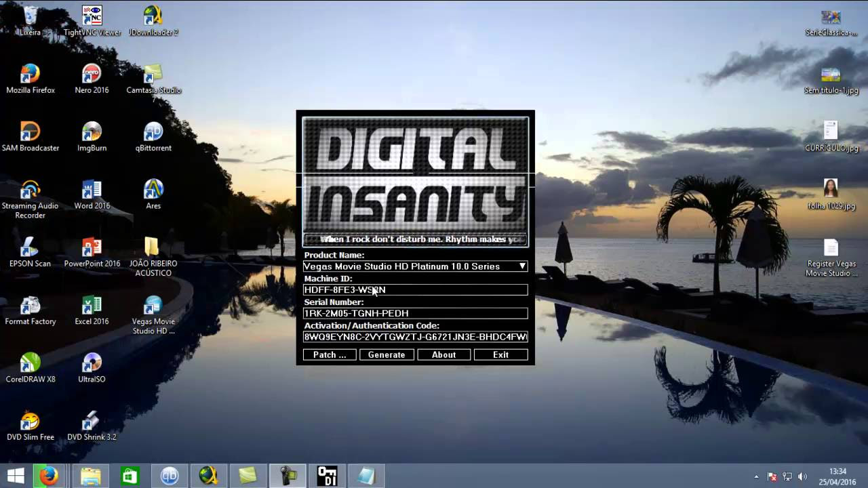This screenshot has width=868, height=488.
Task: Open the Windows Store taskbar icon
Action: tap(130, 476)
